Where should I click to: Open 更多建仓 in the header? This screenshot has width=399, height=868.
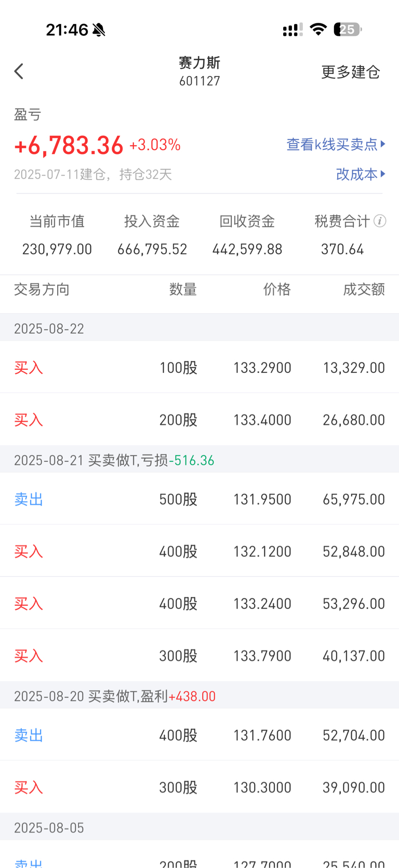point(351,72)
